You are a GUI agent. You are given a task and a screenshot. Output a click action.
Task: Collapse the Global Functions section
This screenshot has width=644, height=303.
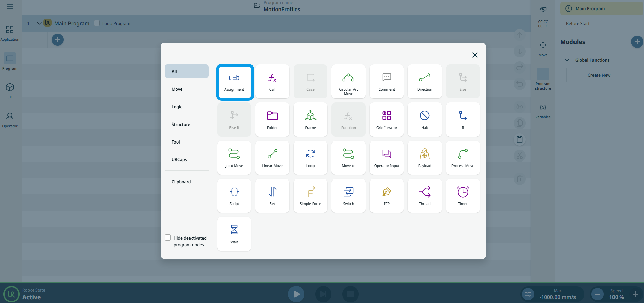pyautogui.click(x=567, y=60)
